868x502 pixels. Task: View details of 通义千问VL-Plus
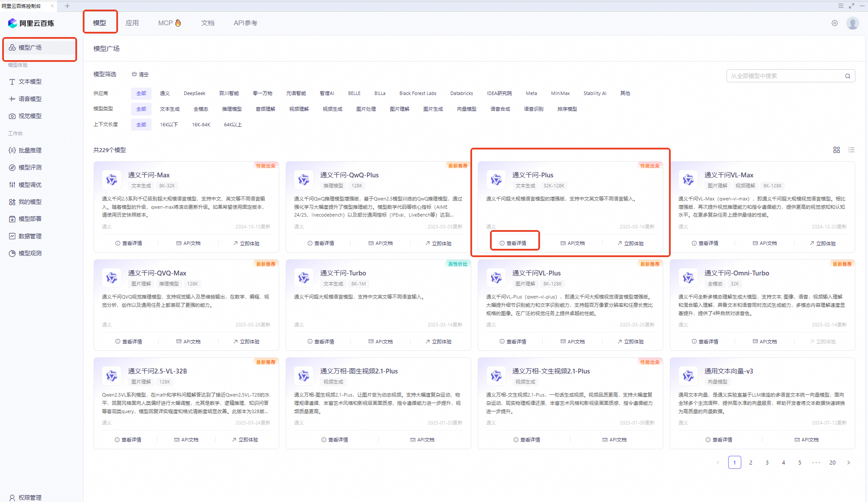pyautogui.click(x=513, y=342)
